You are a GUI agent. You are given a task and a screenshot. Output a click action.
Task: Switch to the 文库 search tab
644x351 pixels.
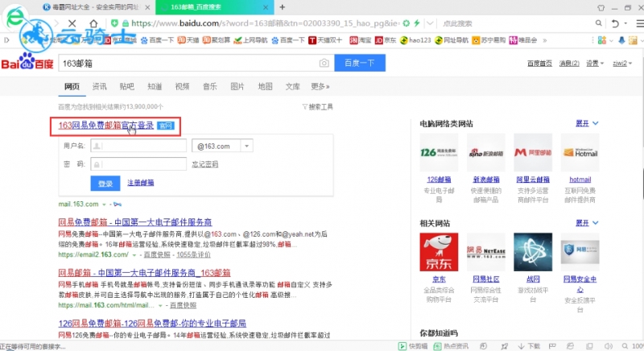292,86
